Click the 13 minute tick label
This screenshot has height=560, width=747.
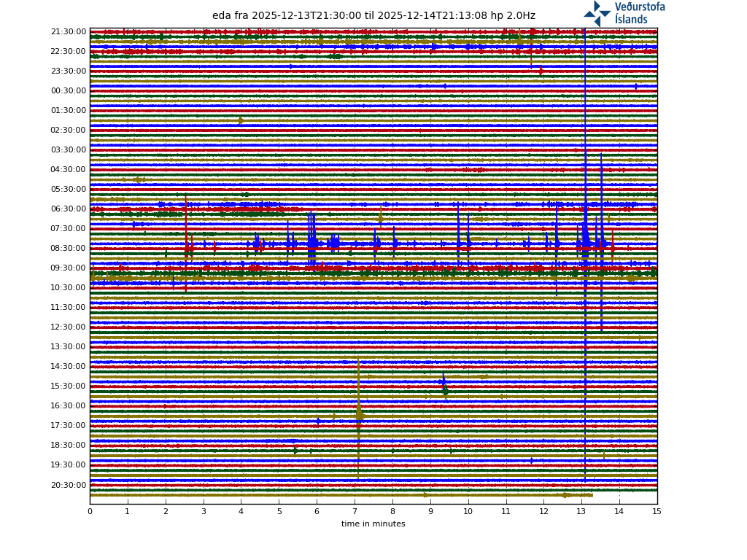point(581,512)
